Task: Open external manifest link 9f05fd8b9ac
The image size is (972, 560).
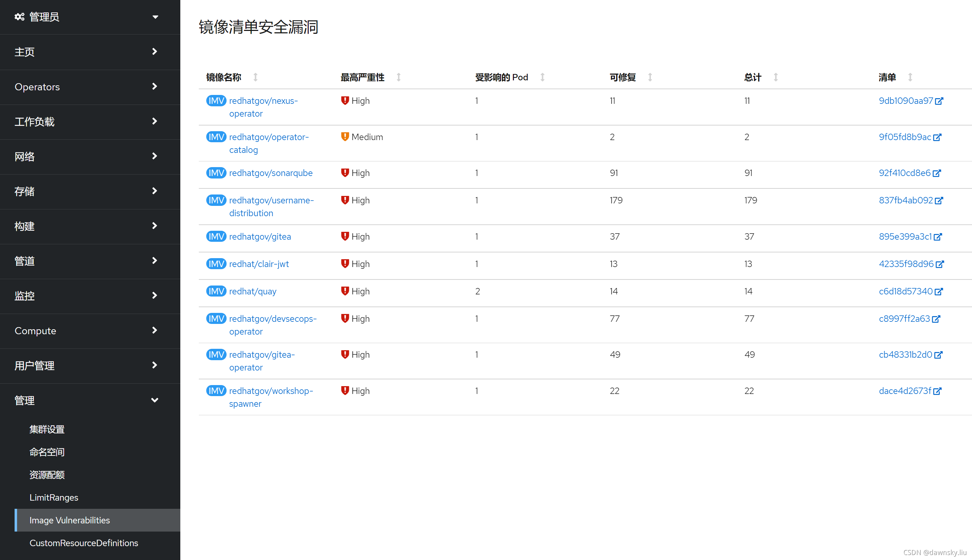Action: pos(910,137)
